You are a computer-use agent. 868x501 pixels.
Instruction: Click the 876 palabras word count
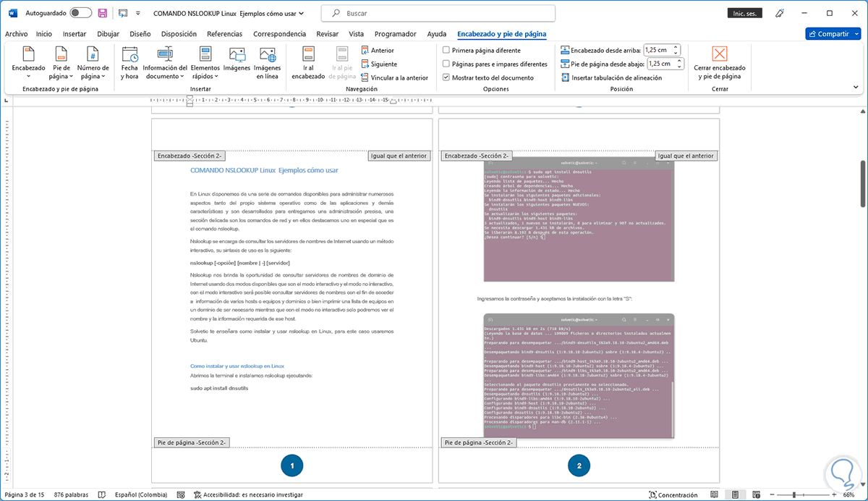70,495
